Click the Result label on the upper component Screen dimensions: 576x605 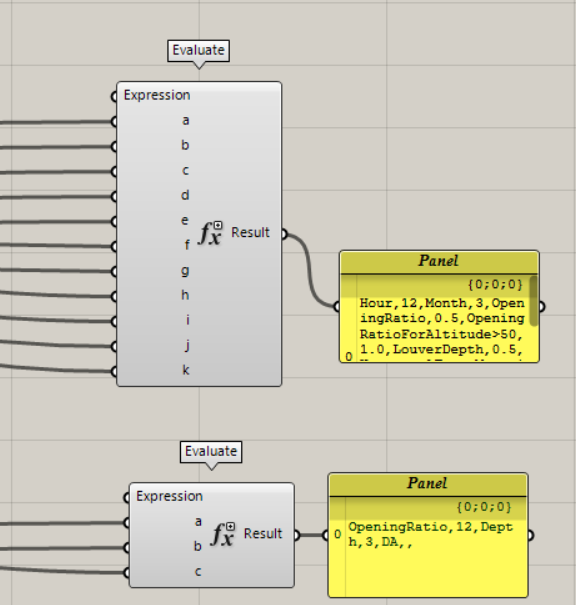click(x=250, y=233)
